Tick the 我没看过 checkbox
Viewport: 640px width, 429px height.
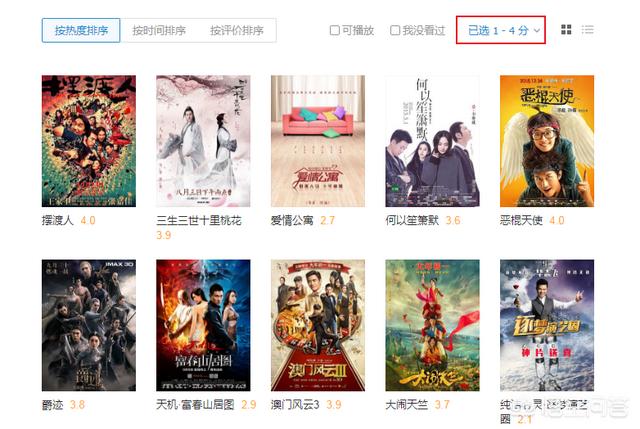coord(395,30)
